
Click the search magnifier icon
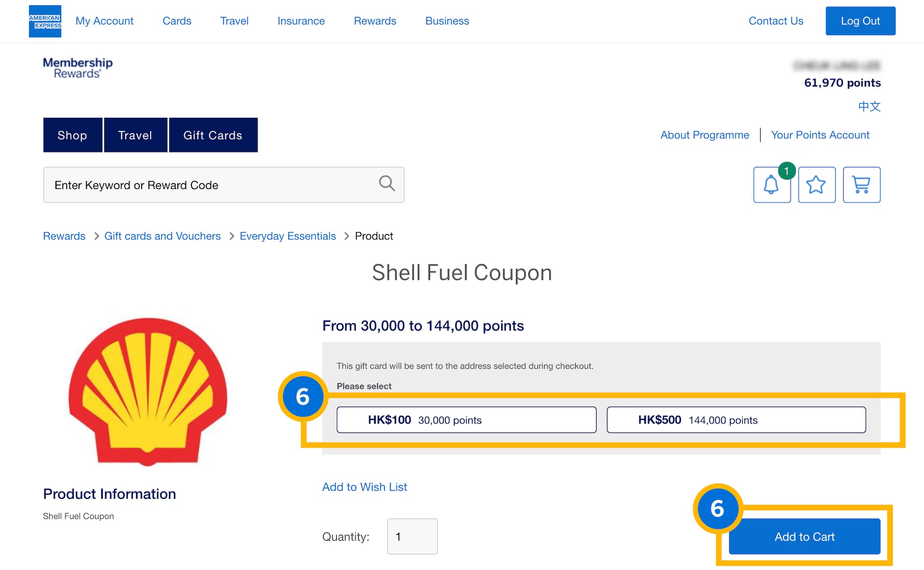pyautogui.click(x=387, y=184)
